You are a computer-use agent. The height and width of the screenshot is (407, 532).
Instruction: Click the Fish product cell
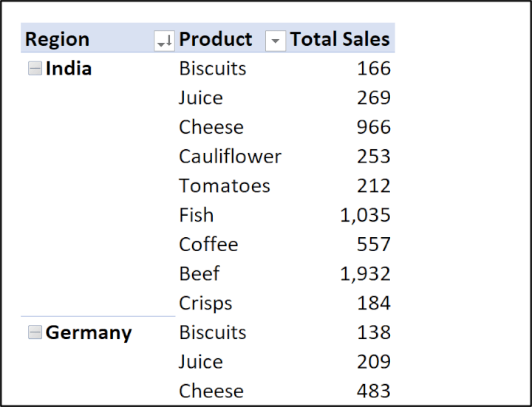tap(197, 216)
